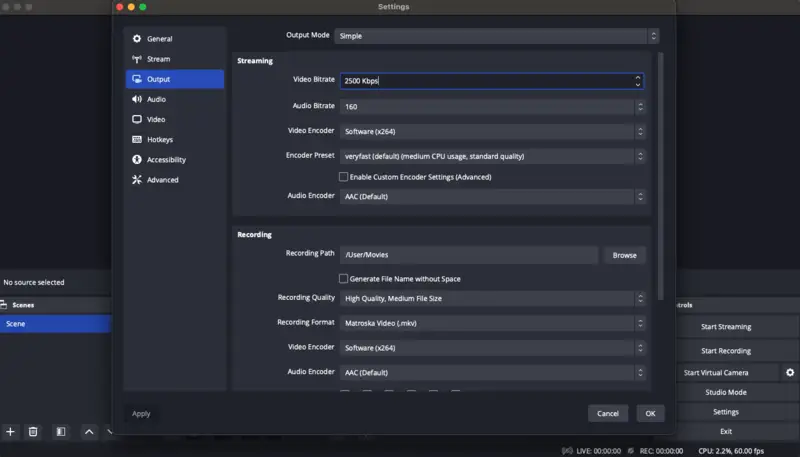Open the Recording Format dropdown

492,323
